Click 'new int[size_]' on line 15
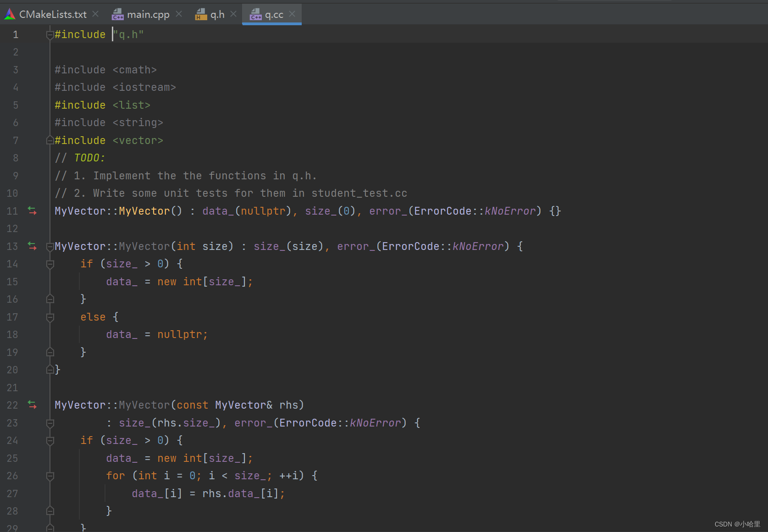 202,282
